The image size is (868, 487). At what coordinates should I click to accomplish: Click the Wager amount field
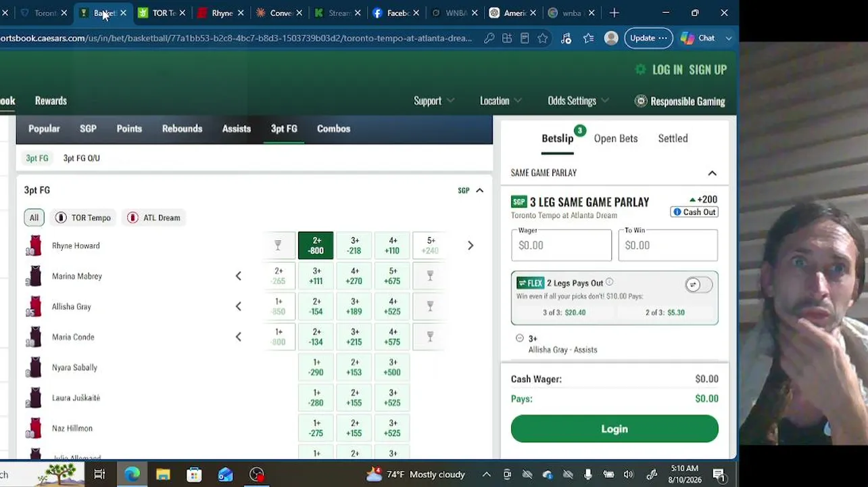561,245
